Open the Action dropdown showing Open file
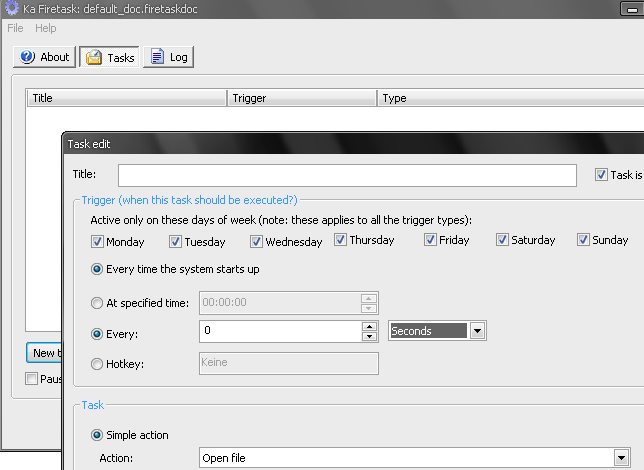Image resolution: width=644 pixels, height=470 pixels. 619,458
